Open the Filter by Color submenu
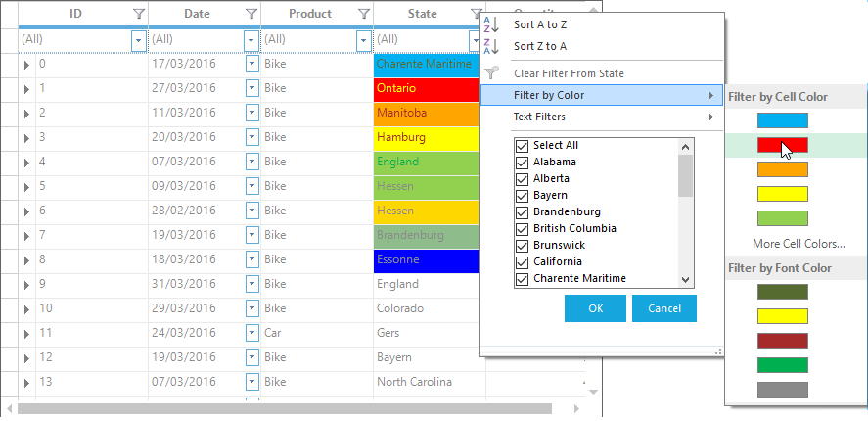868x421 pixels. tap(602, 95)
